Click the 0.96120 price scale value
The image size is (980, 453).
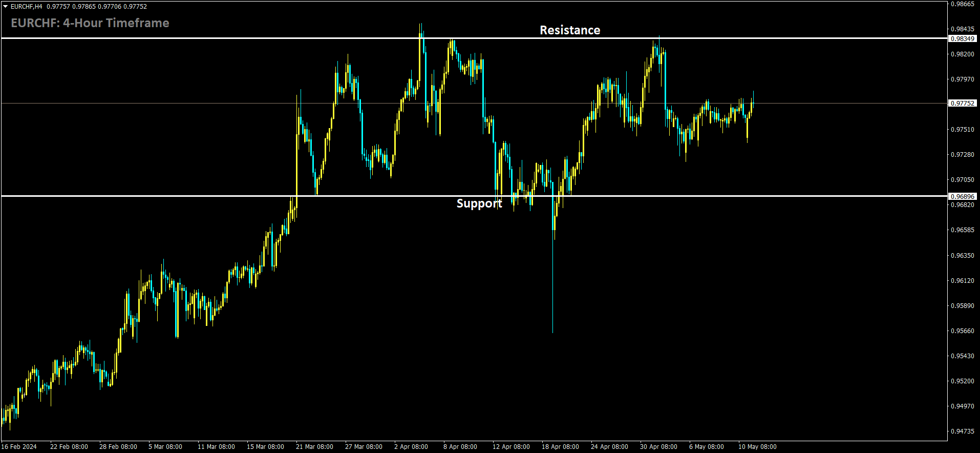[963, 280]
